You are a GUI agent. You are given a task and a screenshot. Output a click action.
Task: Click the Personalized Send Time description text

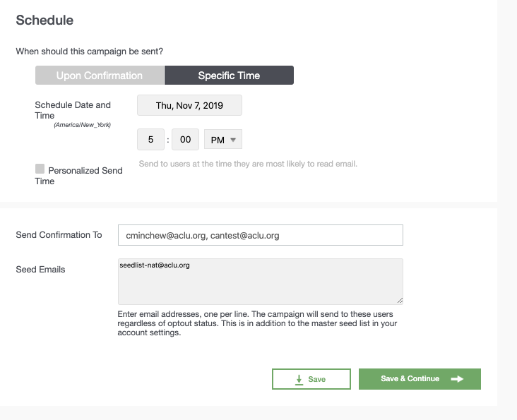coord(248,164)
